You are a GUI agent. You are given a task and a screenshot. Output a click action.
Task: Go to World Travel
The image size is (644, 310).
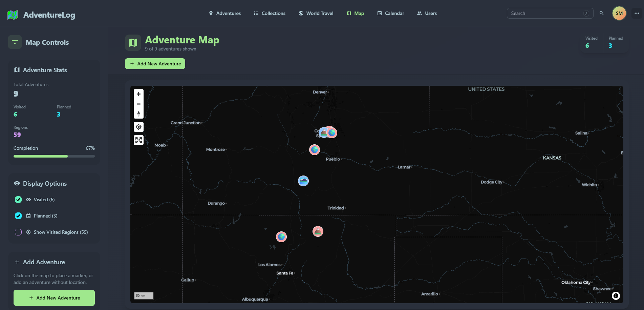click(x=316, y=13)
